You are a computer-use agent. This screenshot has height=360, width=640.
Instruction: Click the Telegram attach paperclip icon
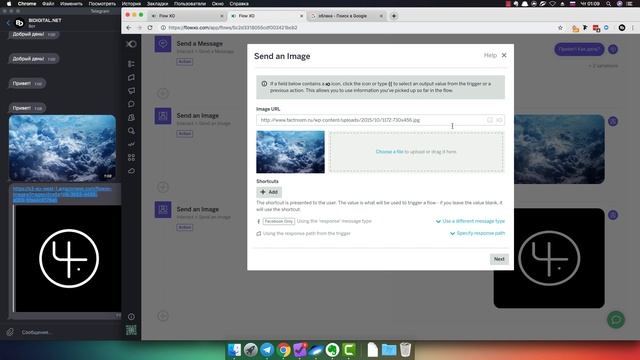10,332
